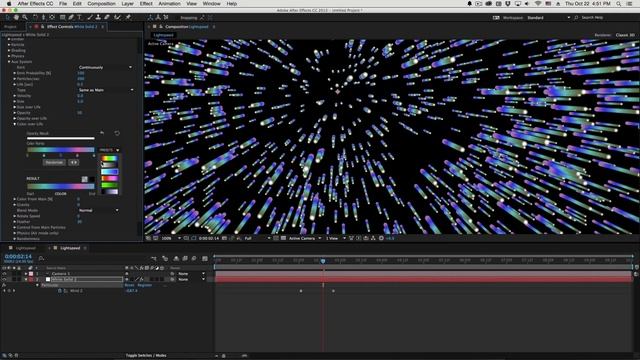Select the rainbow gradient preset swatch

coord(109,159)
